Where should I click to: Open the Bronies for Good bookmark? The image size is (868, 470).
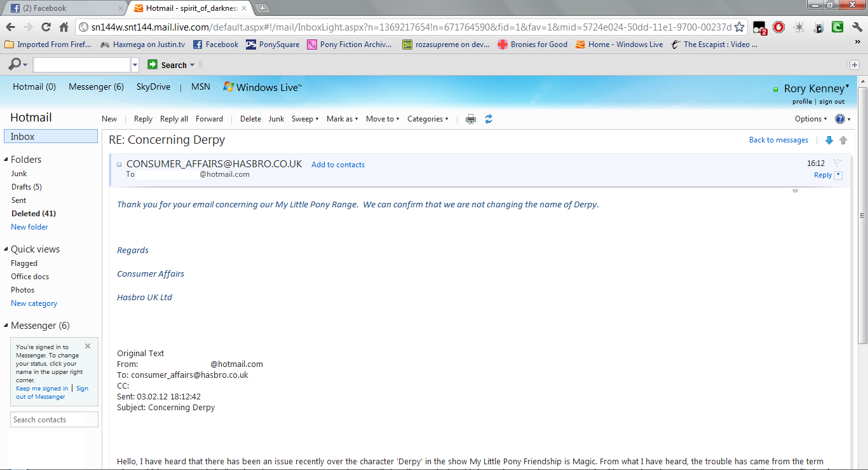[532, 45]
